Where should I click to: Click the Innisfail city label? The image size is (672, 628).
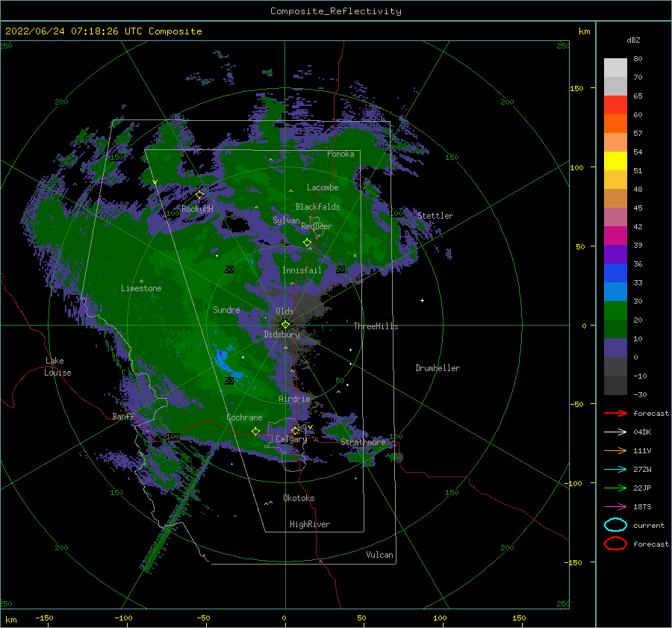pos(302,270)
